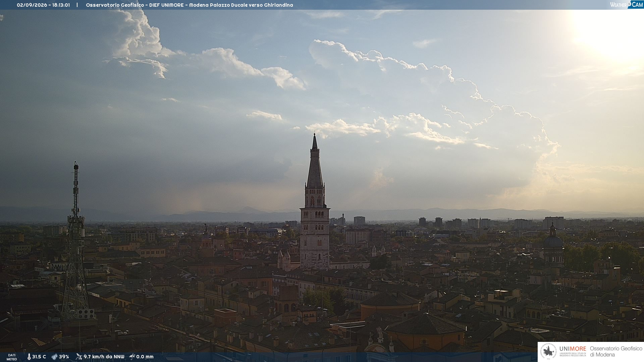The height and width of the screenshot is (362, 644).
Task: Click the rain umbrella precipitation icon
Action: coord(132,357)
